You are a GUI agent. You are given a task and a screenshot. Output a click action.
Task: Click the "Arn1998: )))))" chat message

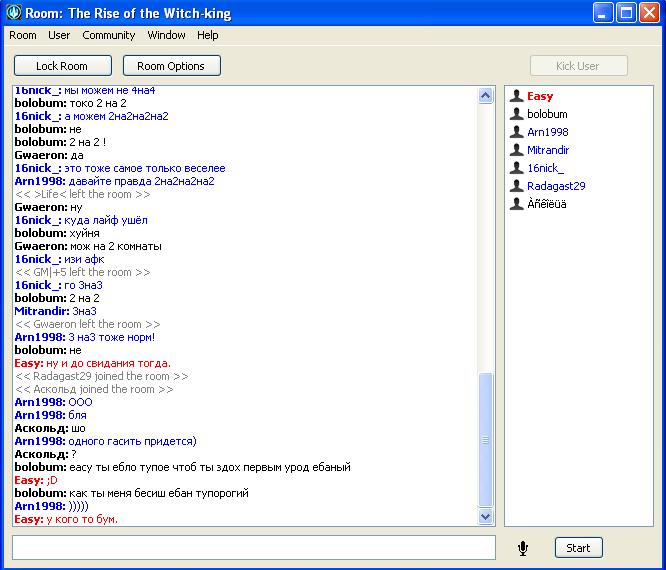pyautogui.click(x=52, y=506)
